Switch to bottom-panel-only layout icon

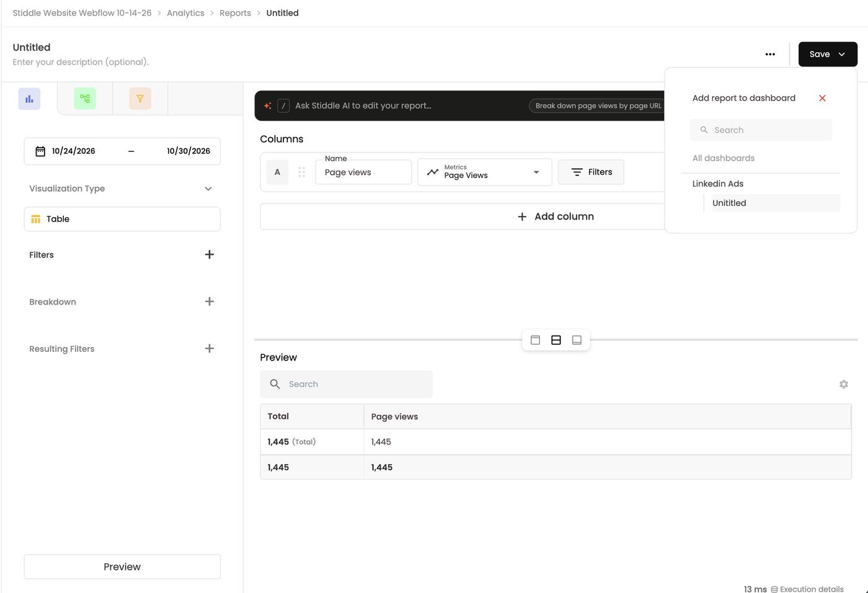577,340
